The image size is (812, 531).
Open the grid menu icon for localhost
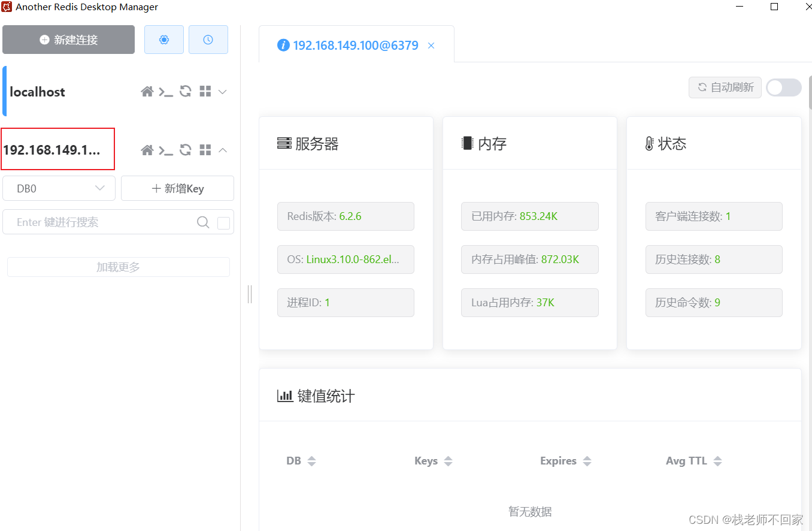pyautogui.click(x=205, y=92)
